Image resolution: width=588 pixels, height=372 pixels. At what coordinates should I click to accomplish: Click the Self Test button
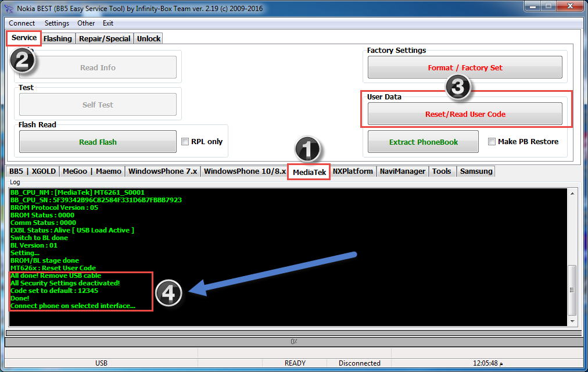(98, 105)
